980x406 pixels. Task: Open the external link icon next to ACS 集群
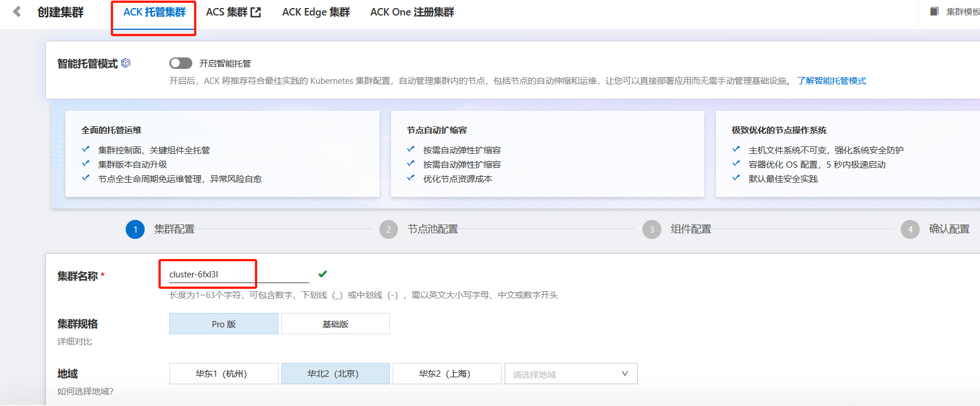256,12
